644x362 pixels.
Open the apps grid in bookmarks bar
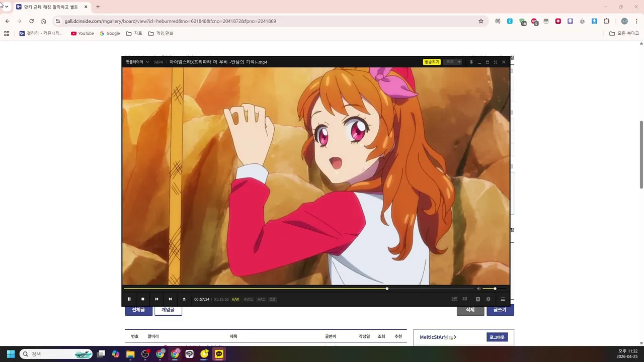pos(7,33)
